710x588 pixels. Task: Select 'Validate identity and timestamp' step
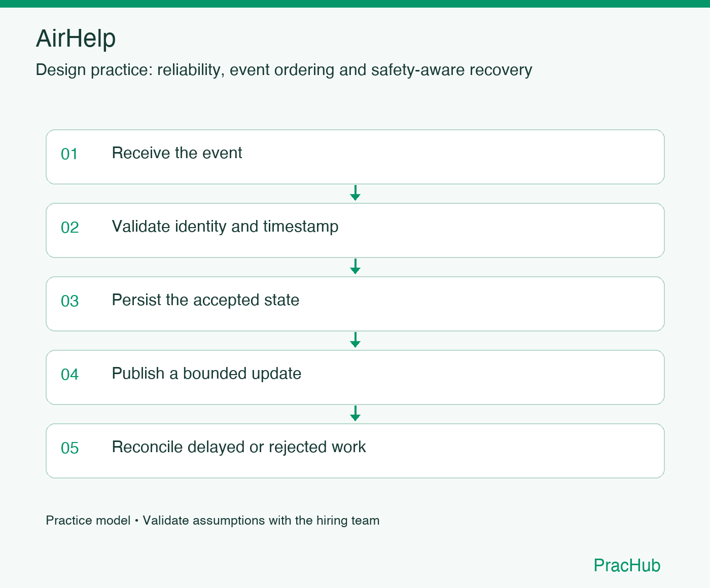pos(355,230)
